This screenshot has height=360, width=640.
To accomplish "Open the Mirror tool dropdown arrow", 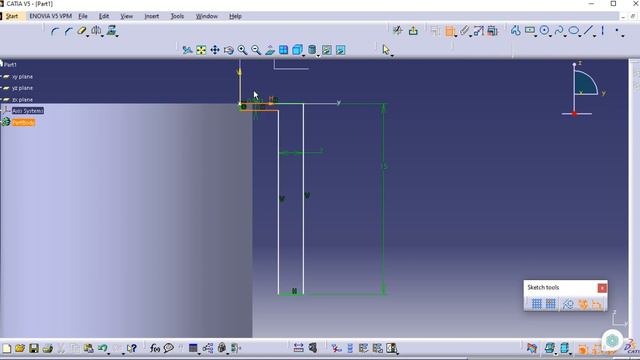I will point(102,36).
